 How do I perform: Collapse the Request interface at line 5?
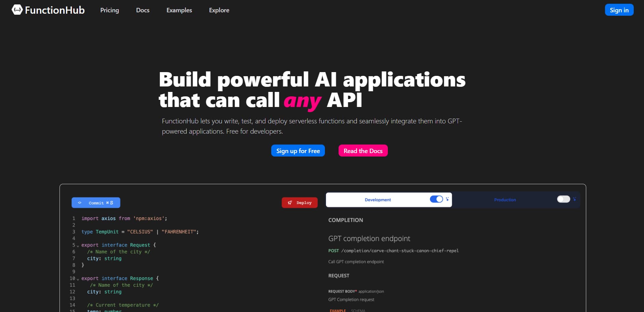click(78, 246)
